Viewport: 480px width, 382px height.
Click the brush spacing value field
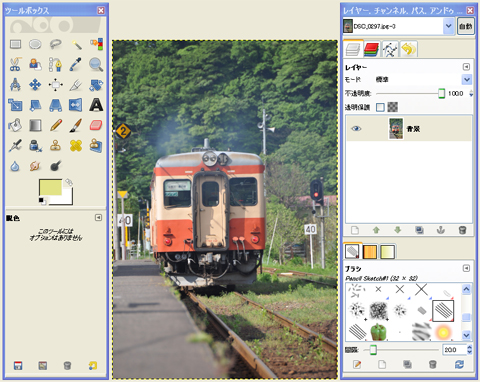[454, 350]
